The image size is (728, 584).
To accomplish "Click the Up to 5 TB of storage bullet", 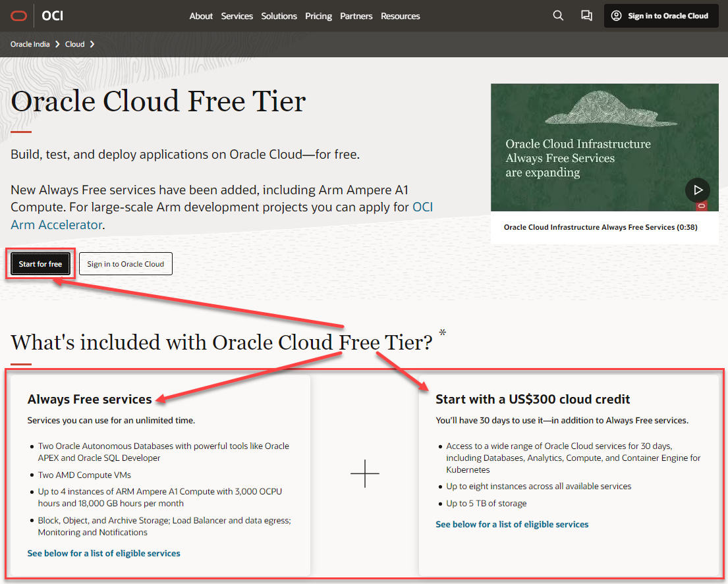I will (x=486, y=503).
